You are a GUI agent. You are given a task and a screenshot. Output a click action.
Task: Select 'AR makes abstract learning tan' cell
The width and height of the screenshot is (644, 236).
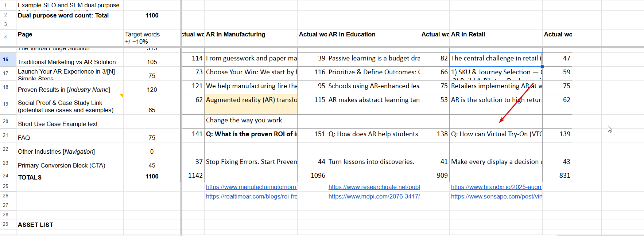[x=373, y=105]
